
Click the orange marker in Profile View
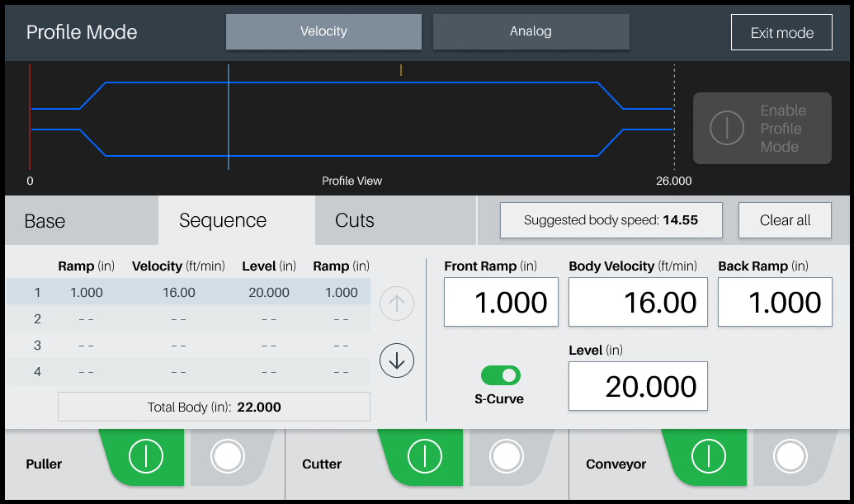point(401,70)
